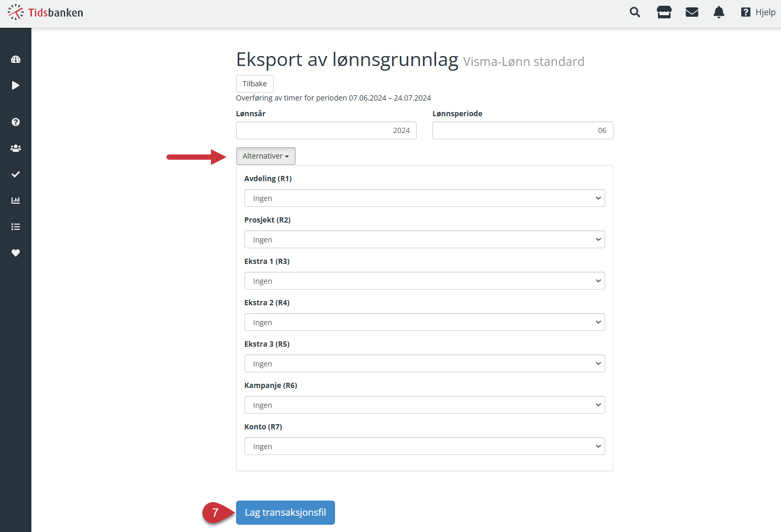The width and height of the screenshot is (781, 532).
Task: Open the search magnifier icon
Action: click(635, 12)
